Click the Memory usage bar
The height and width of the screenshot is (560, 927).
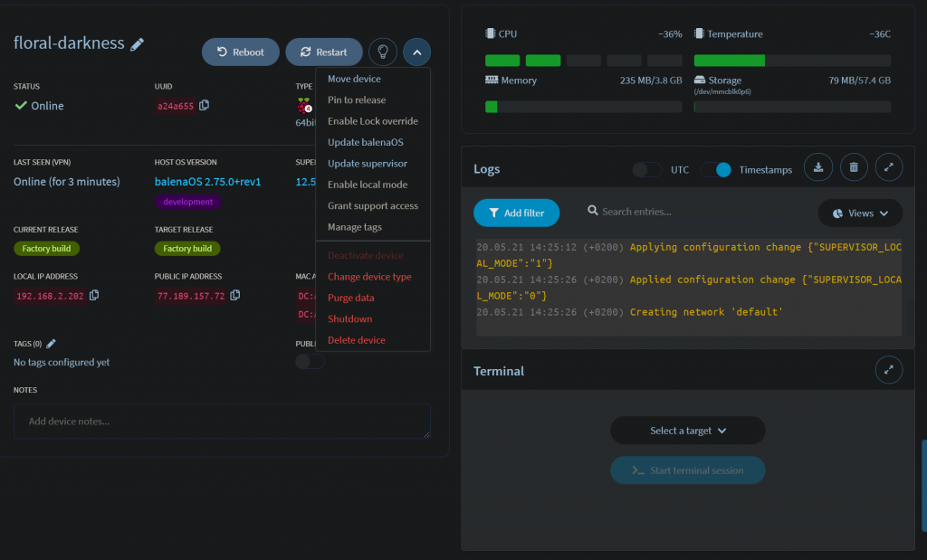(584, 107)
